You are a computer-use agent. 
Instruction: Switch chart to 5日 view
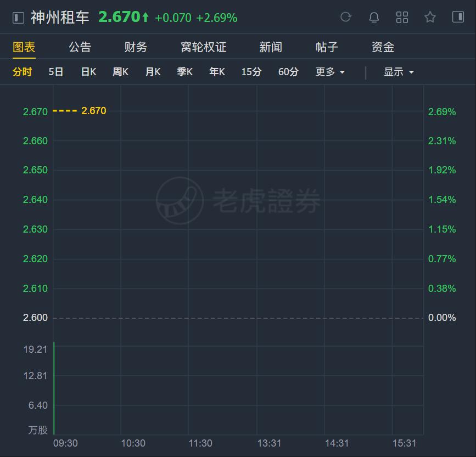point(56,72)
